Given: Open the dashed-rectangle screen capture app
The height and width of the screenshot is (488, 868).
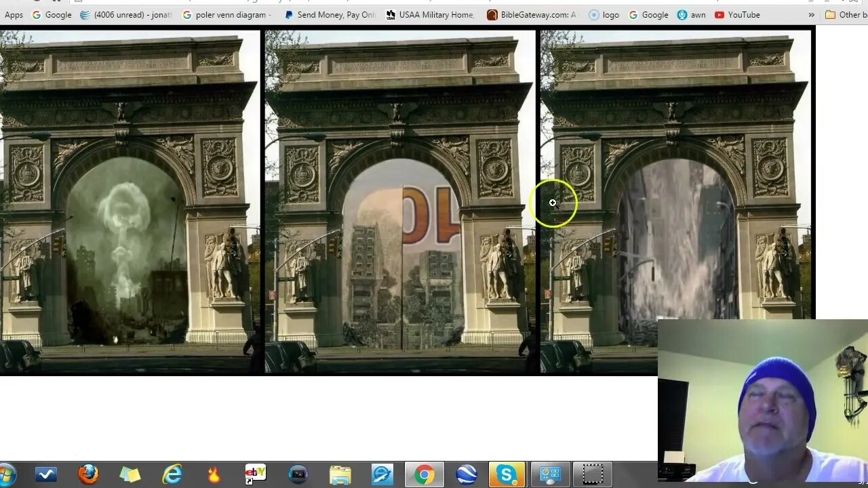Looking at the screenshot, I should (x=593, y=474).
